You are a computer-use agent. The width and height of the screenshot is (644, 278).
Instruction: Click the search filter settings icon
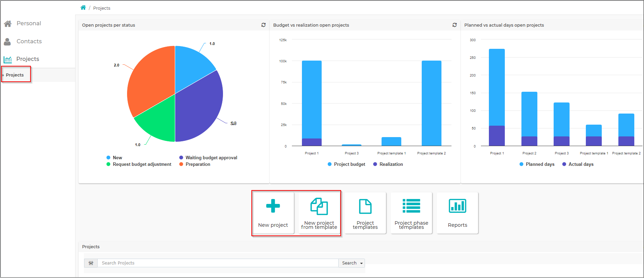pyautogui.click(x=91, y=263)
